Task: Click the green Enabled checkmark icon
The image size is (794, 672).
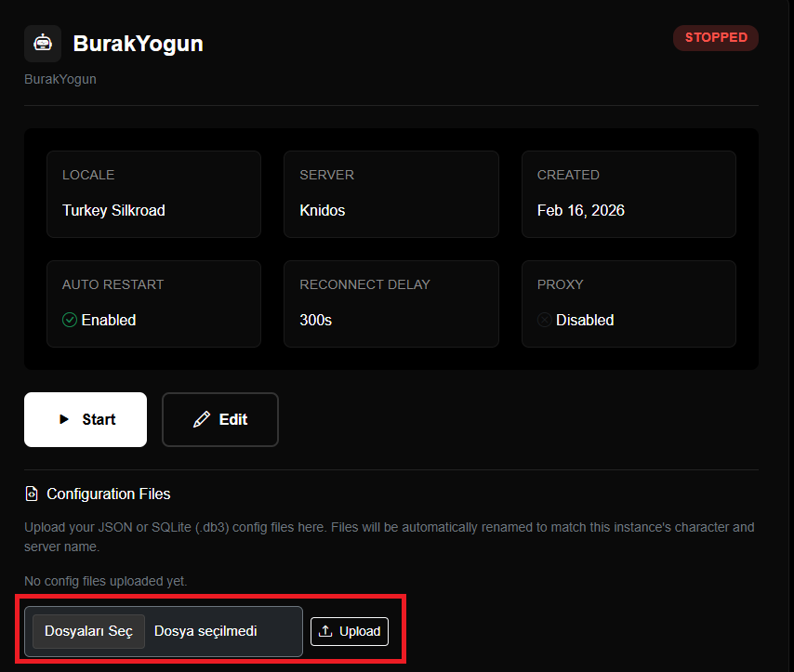Action: pos(70,320)
